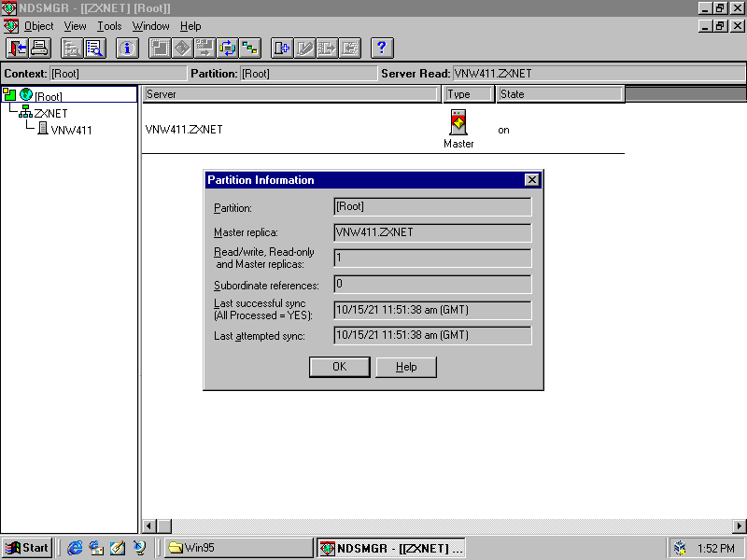Restore the inner document window

pos(720,26)
